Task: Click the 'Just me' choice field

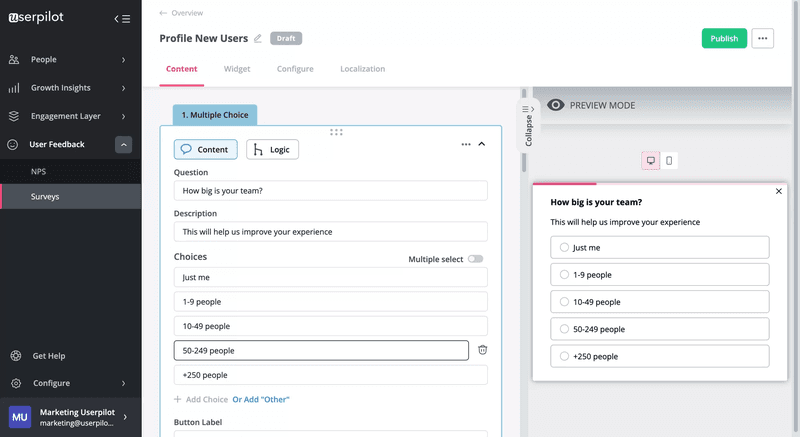Action: (x=331, y=277)
